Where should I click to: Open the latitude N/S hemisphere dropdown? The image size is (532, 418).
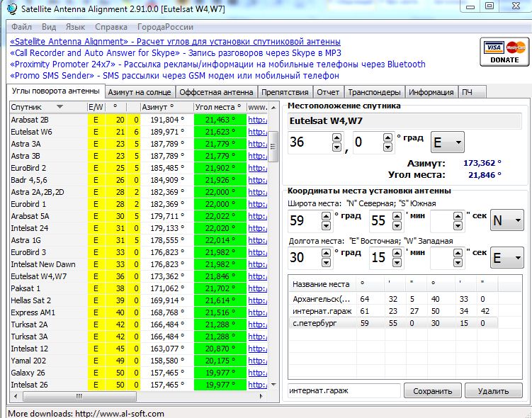(x=507, y=221)
